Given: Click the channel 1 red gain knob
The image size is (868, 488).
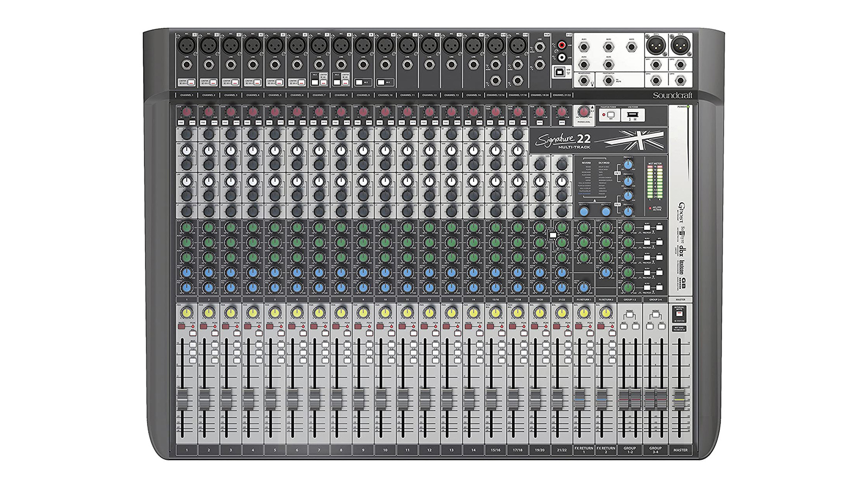Looking at the screenshot, I should pos(187,112).
